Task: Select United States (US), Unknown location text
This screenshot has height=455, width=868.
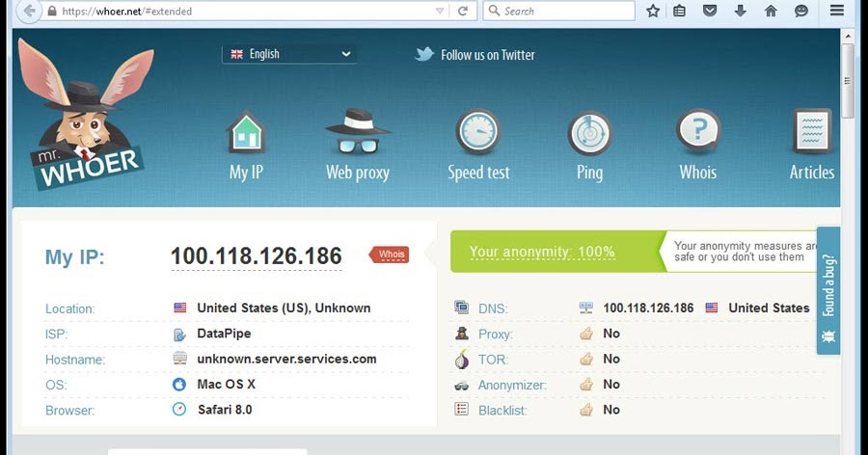Action: point(284,308)
